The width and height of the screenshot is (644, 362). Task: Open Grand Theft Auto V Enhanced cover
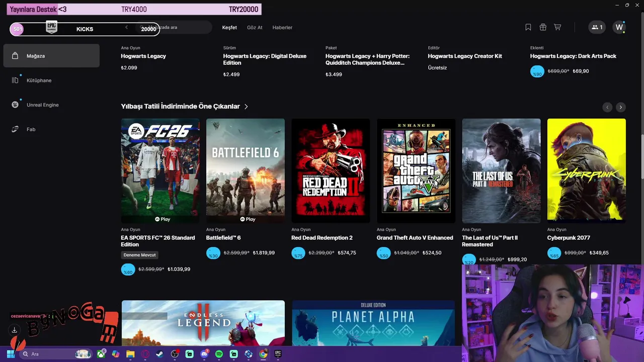[416, 171]
